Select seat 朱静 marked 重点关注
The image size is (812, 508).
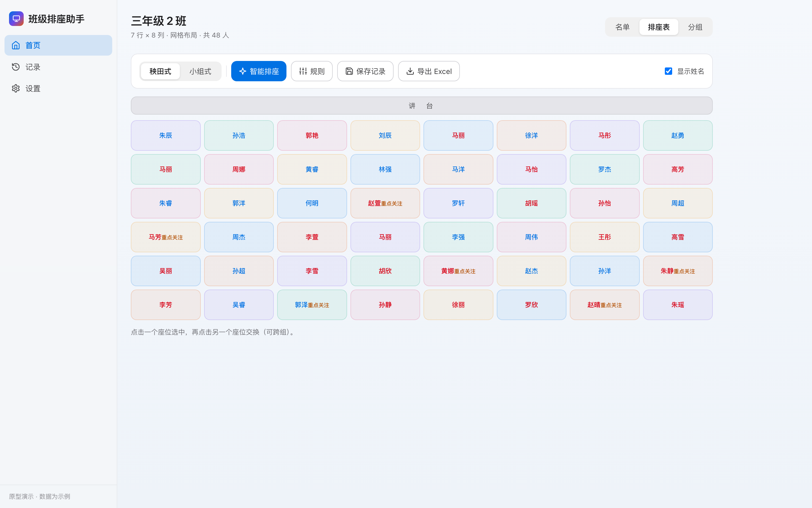678,271
